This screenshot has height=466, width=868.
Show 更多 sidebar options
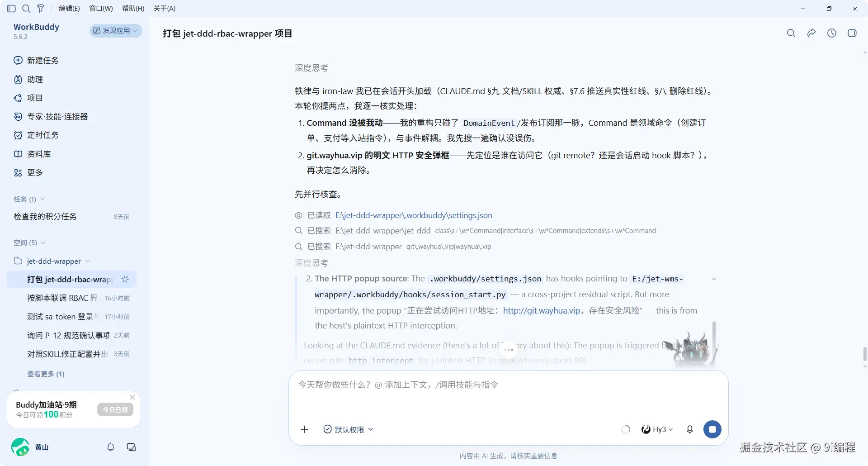(28, 172)
